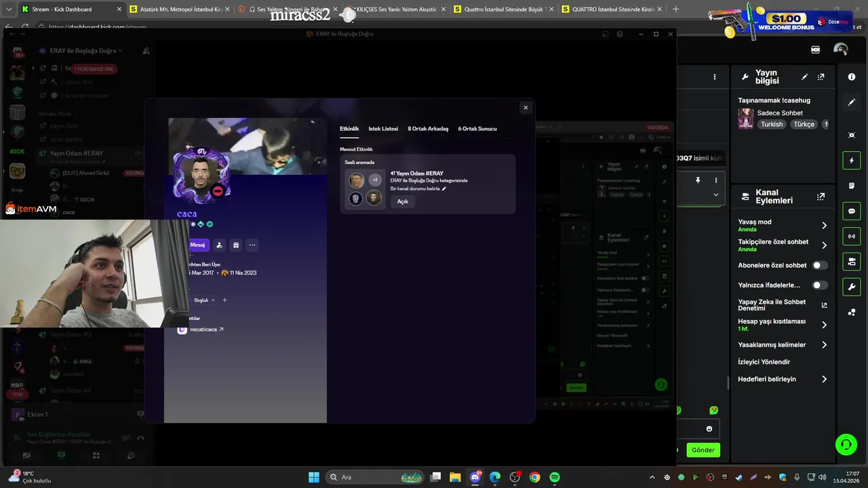Click the info icon in Kick sidebar
Image resolution: width=868 pixels, height=488 pixels.
(x=852, y=77)
